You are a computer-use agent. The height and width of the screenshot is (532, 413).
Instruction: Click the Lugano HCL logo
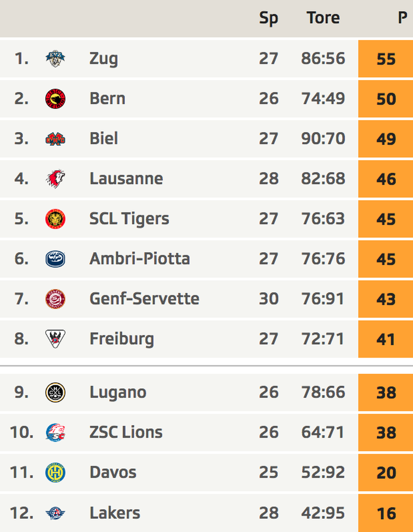pyautogui.click(x=55, y=392)
